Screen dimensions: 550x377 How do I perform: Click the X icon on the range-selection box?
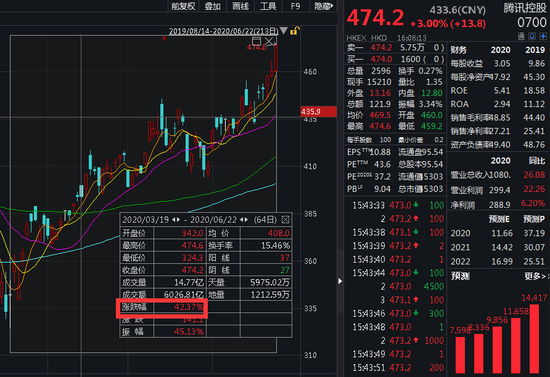[269, 42]
